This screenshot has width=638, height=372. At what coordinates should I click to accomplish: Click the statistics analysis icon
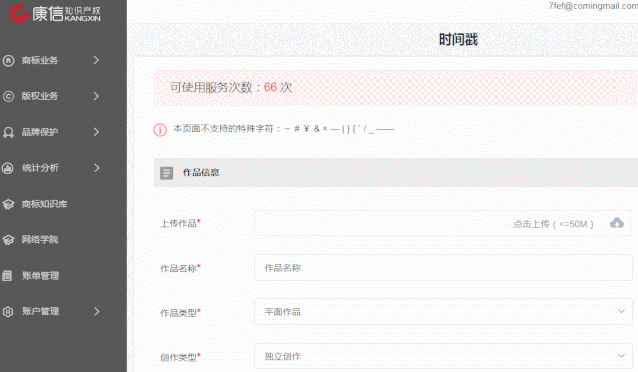pos(8,168)
